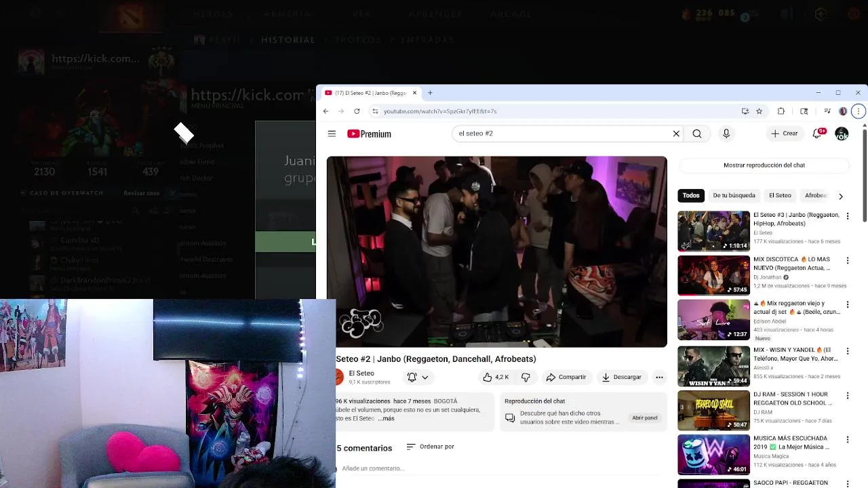Image resolution: width=868 pixels, height=488 pixels.
Task: Open MIX DISCOTECA LO MAS NUEVO video
Action: 792,264
